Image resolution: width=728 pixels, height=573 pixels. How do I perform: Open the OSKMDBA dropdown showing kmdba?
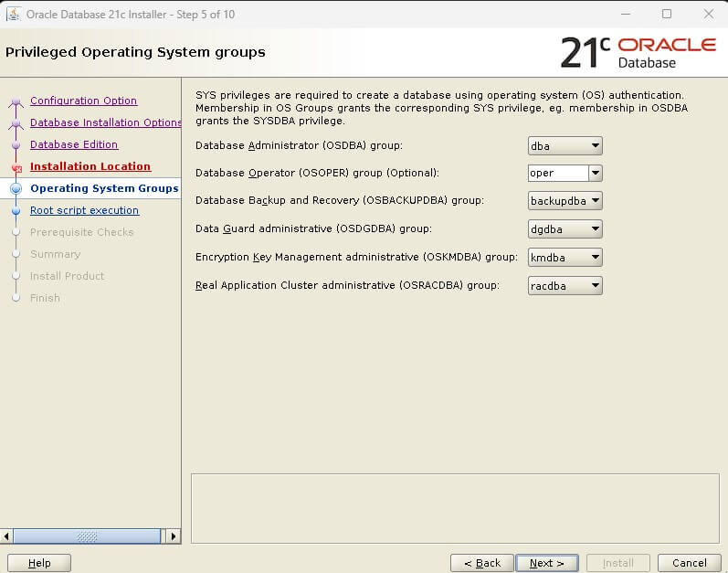[x=565, y=257]
